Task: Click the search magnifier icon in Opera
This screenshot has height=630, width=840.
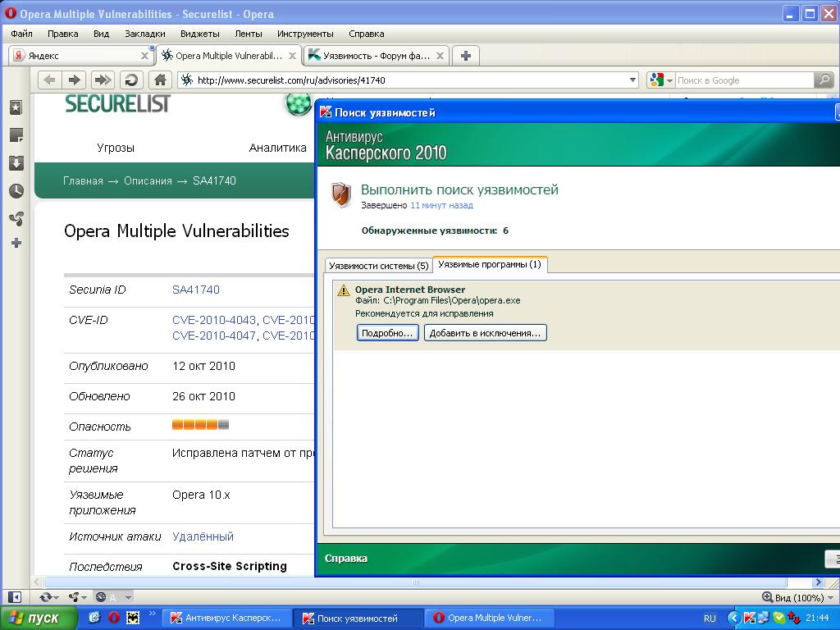Action: coord(824,80)
